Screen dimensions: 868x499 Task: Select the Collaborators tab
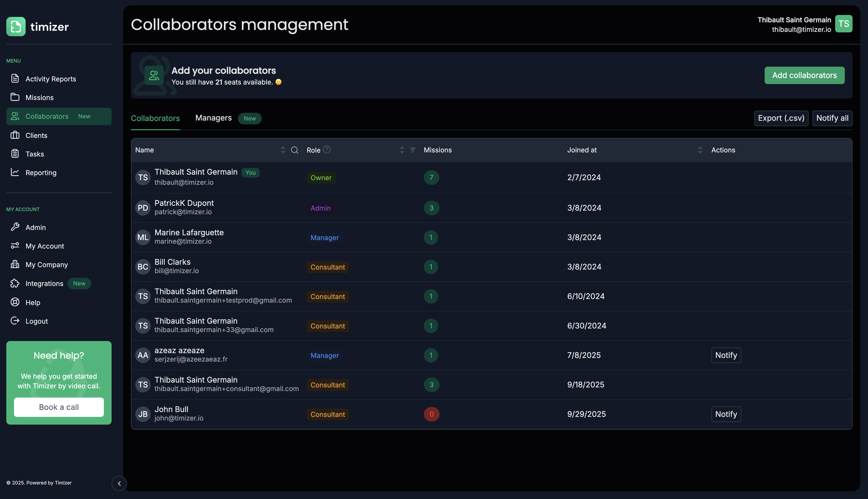coord(155,118)
